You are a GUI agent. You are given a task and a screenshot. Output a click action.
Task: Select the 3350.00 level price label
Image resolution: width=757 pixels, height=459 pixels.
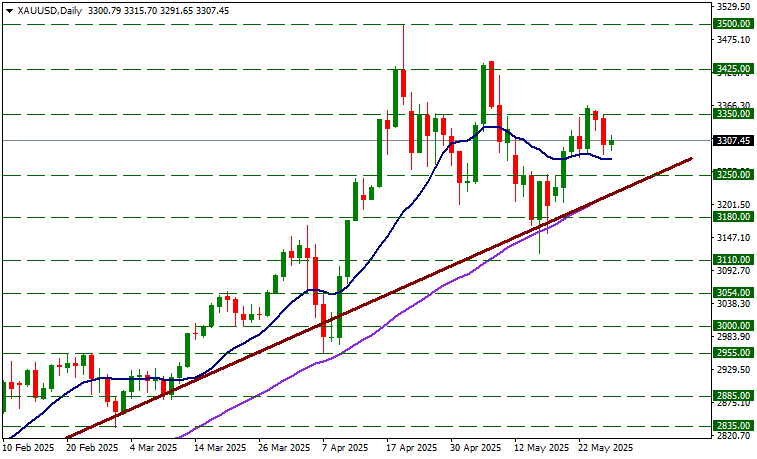tap(732, 114)
